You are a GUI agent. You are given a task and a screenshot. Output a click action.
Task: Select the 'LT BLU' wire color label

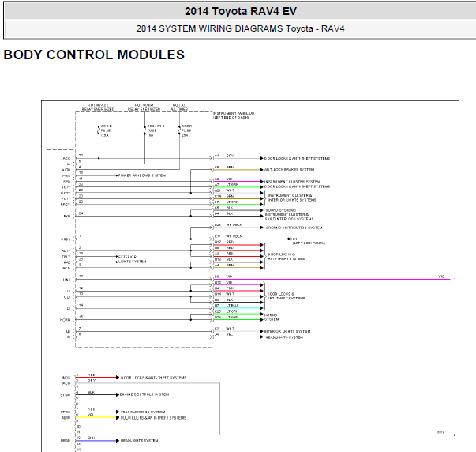pos(232,306)
